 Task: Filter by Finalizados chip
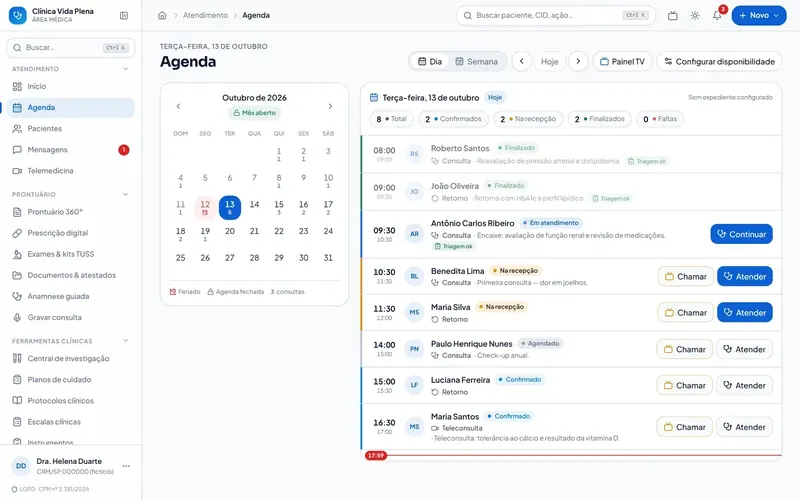tap(599, 119)
